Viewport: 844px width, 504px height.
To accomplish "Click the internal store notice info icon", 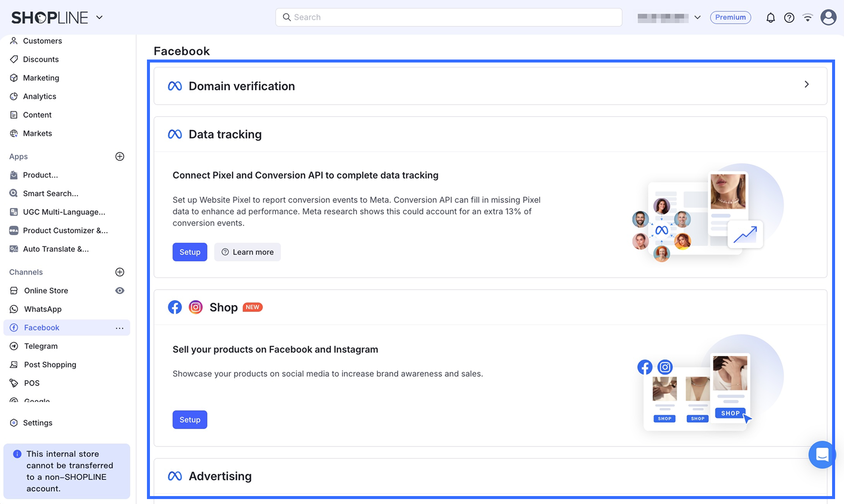I will tap(17, 454).
